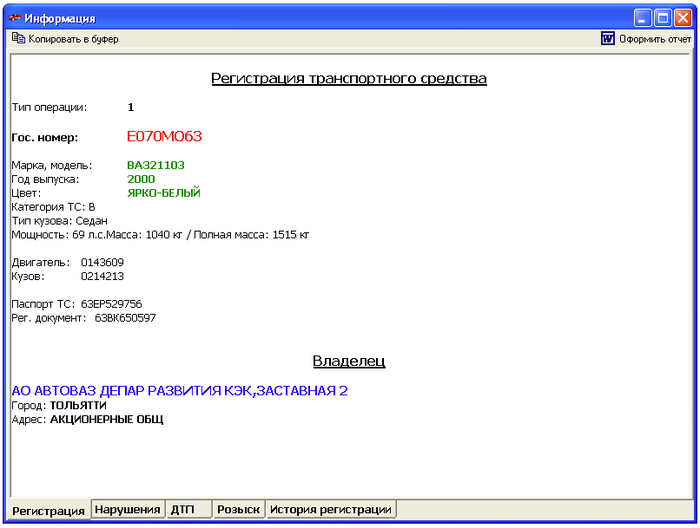Click body number 0214213

click(102, 276)
